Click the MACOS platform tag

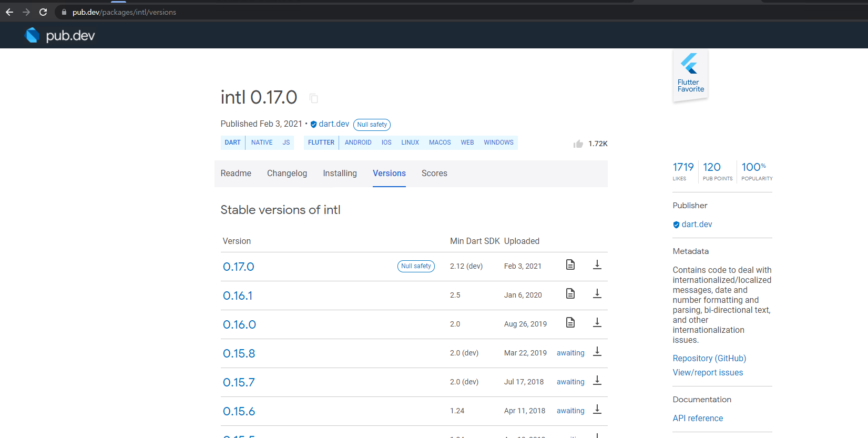coord(440,142)
